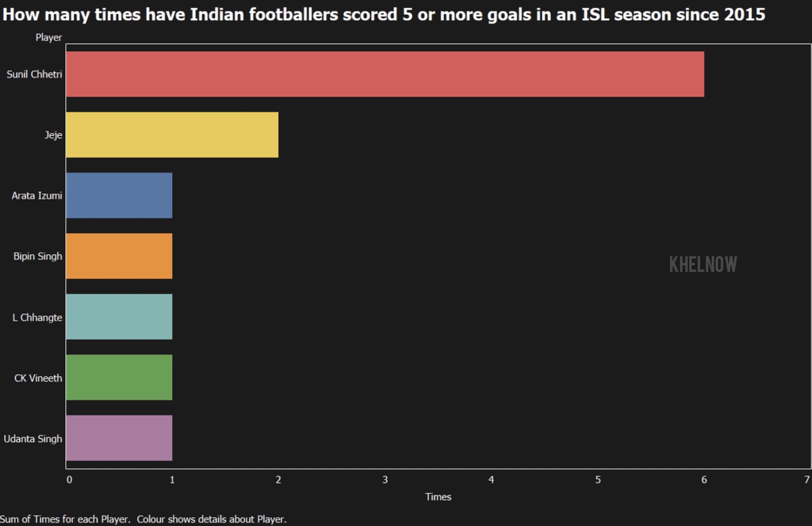
Task: Select the Bipin Singh axis label
Action: (38, 257)
